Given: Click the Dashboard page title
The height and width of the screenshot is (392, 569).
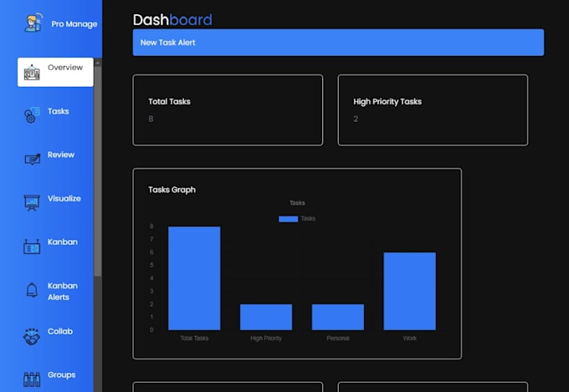Looking at the screenshot, I should coord(172,19).
